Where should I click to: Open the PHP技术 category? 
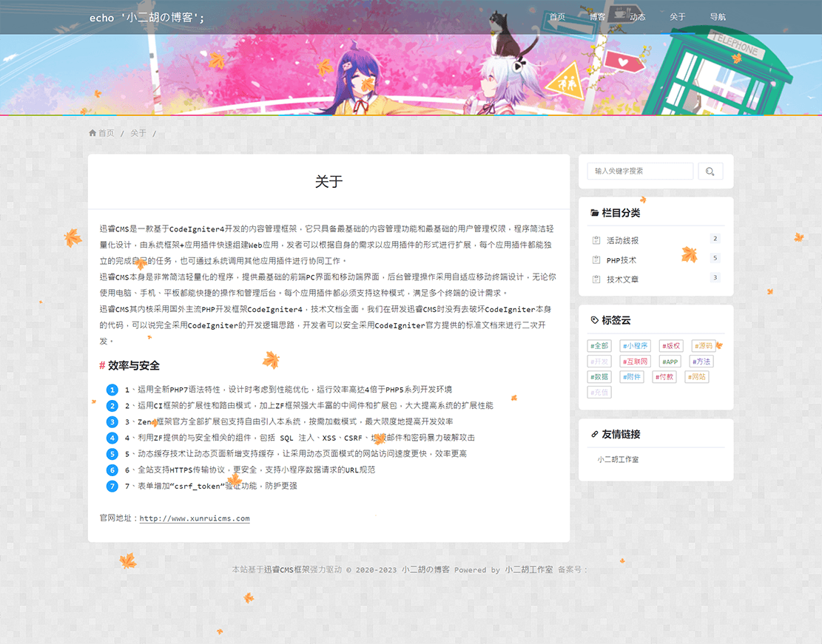coord(621,260)
